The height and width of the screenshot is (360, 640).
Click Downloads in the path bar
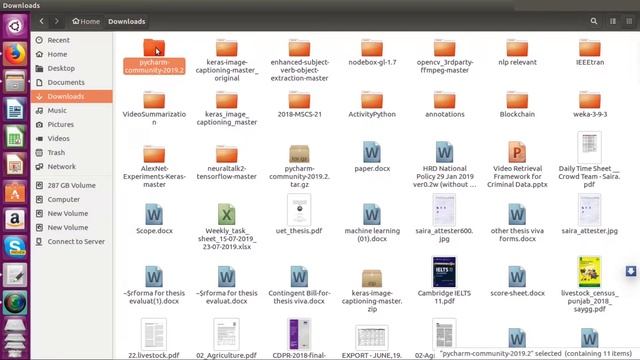pos(127,21)
